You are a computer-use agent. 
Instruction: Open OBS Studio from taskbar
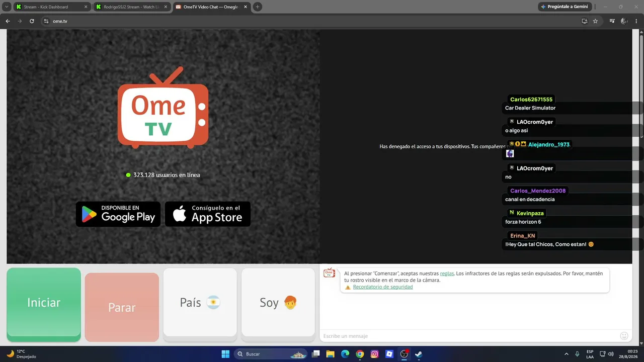[404, 354]
